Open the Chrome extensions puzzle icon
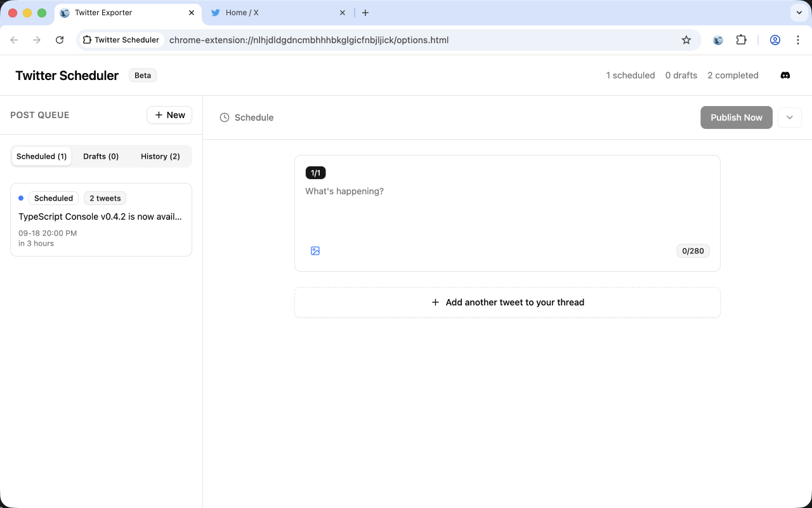The width and height of the screenshot is (812, 508). 741,40
